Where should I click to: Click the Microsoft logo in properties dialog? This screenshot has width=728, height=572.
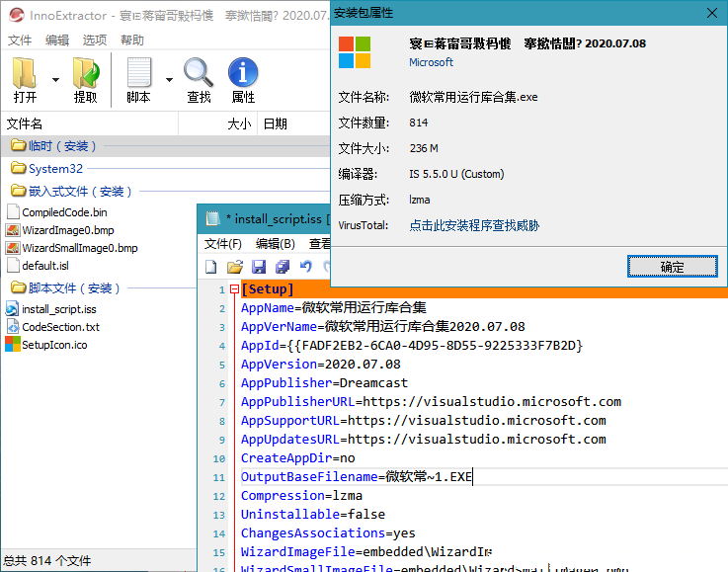(x=355, y=52)
